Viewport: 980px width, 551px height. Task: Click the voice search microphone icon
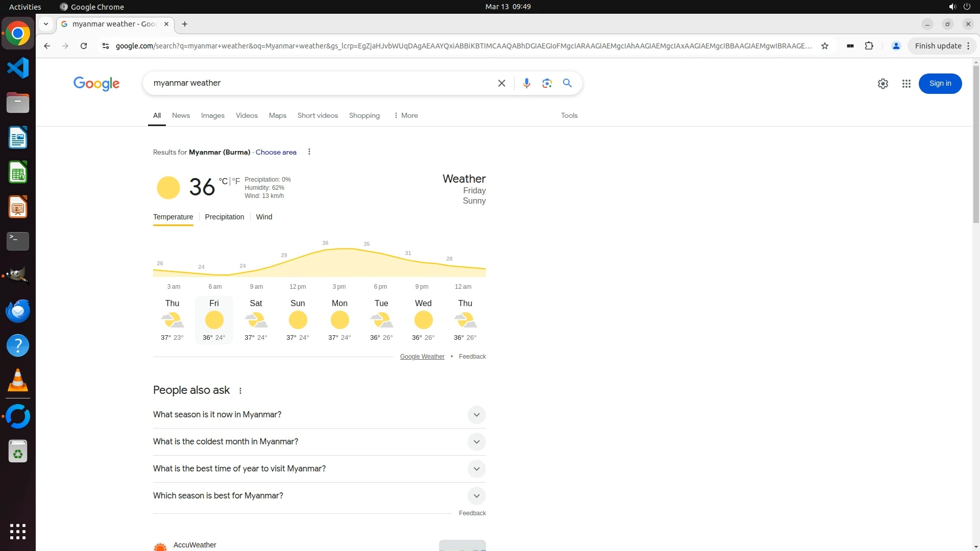coord(526,83)
